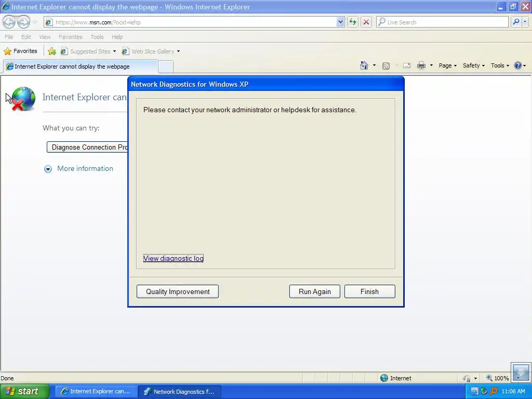Image resolution: width=532 pixels, height=399 pixels.
Task: Click the Stop loading red X icon
Action: (x=366, y=22)
